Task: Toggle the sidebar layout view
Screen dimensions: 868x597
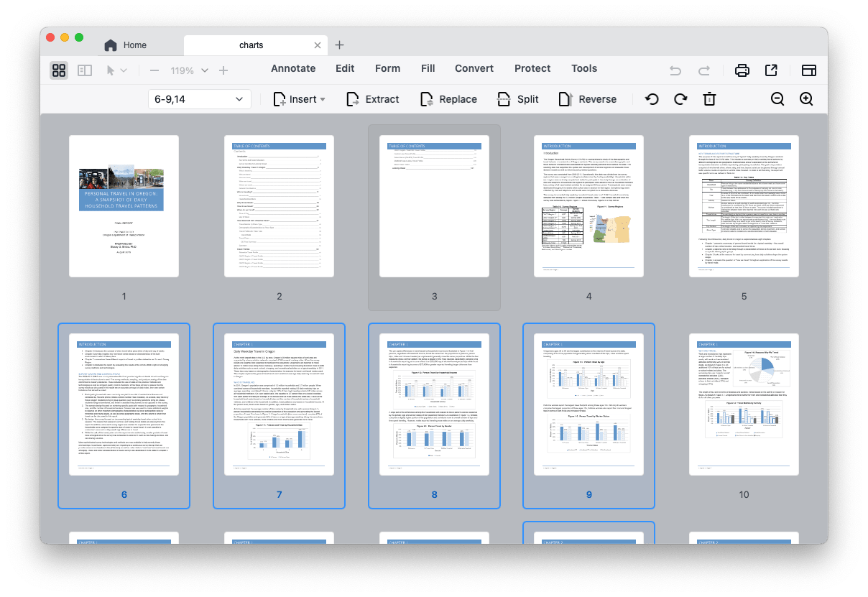Action: point(808,70)
